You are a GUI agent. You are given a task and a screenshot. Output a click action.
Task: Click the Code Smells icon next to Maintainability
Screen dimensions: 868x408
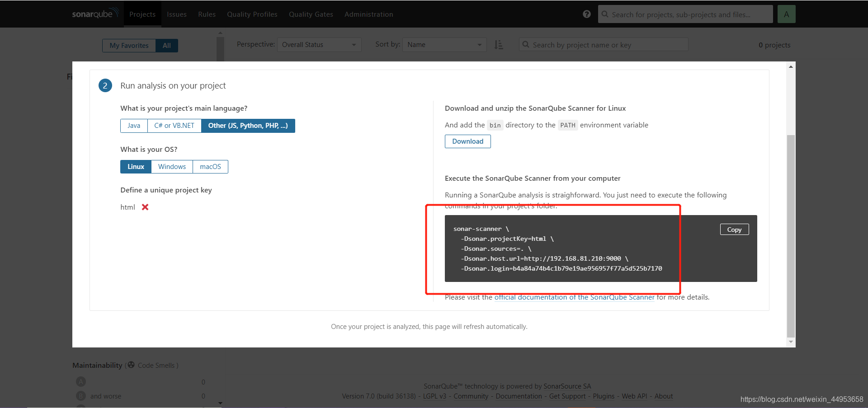click(131, 365)
